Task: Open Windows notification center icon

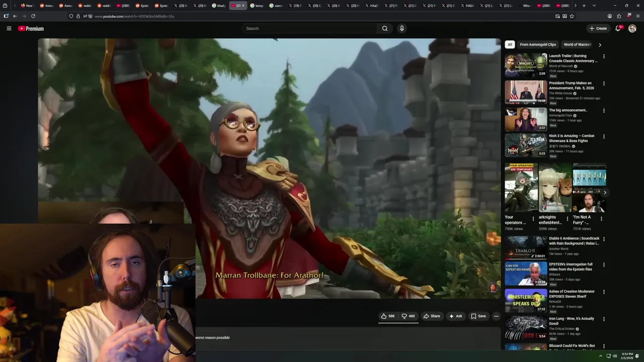Action: pyautogui.click(x=637, y=356)
